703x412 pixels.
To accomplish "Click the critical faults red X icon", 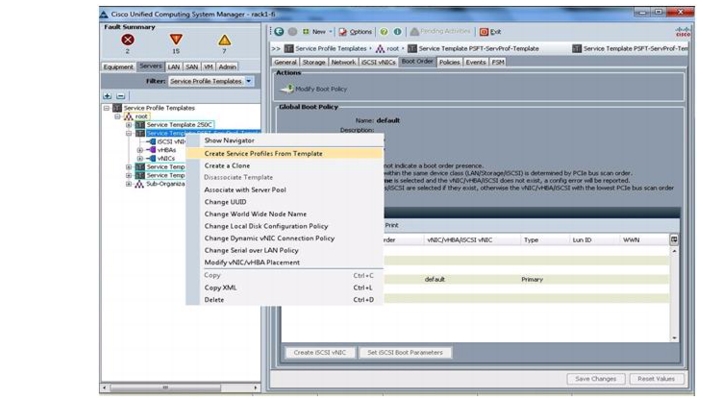I will [128, 40].
